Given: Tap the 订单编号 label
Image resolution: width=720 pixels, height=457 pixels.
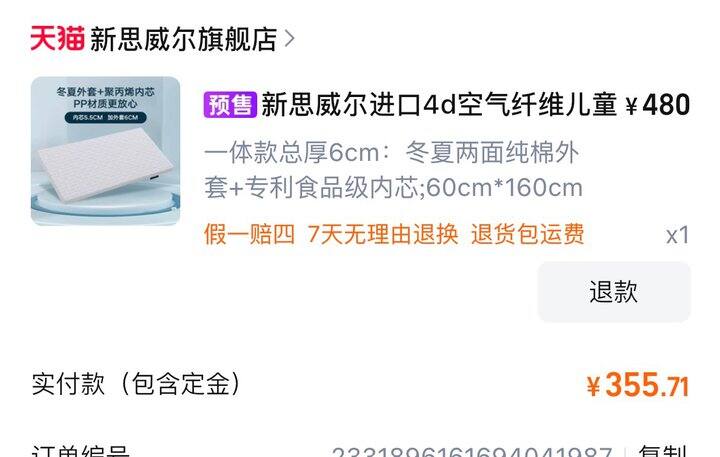Looking at the screenshot, I should tap(81, 451).
